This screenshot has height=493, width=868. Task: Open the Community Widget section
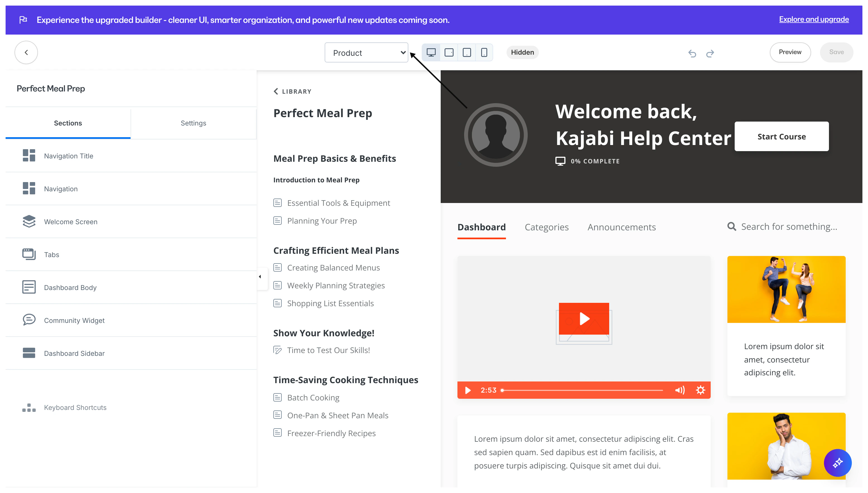(131, 320)
